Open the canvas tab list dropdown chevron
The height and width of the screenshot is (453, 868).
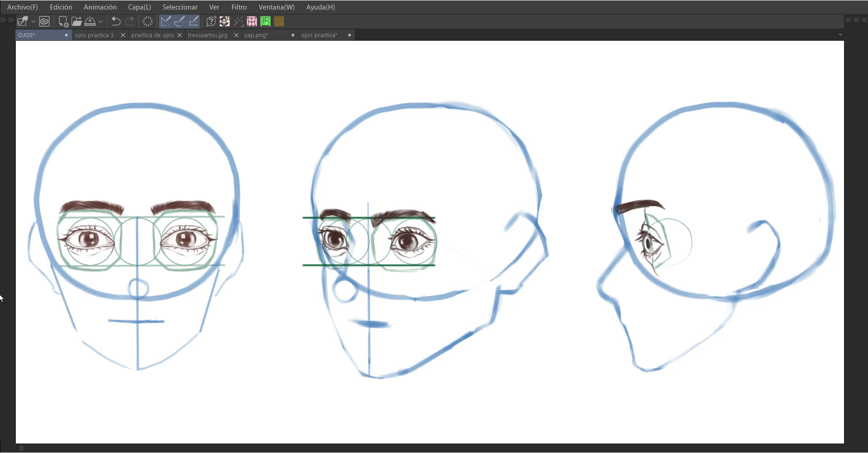(840, 35)
